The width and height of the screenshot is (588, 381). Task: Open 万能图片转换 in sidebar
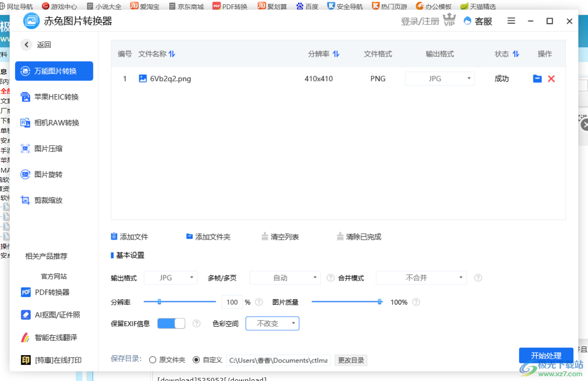(54, 71)
